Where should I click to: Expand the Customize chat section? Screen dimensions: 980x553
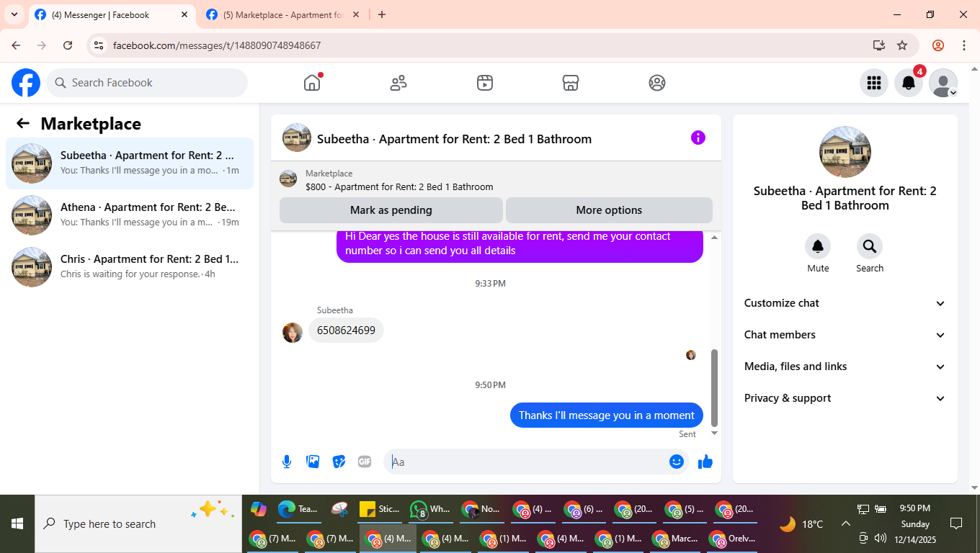pyautogui.click(x=845, y=303)
